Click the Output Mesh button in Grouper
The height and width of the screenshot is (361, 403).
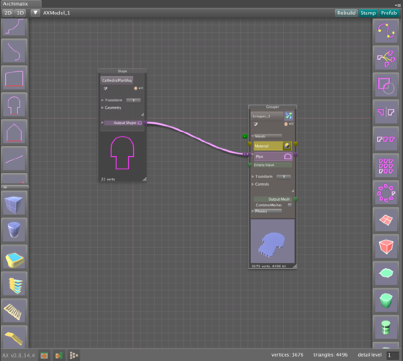coord(274,199)
